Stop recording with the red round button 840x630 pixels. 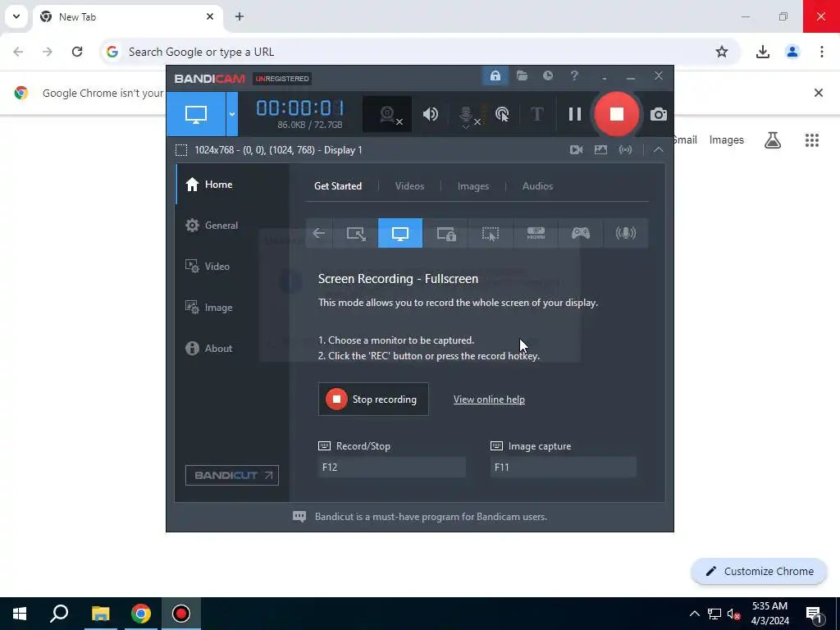[x=617, y=114]
